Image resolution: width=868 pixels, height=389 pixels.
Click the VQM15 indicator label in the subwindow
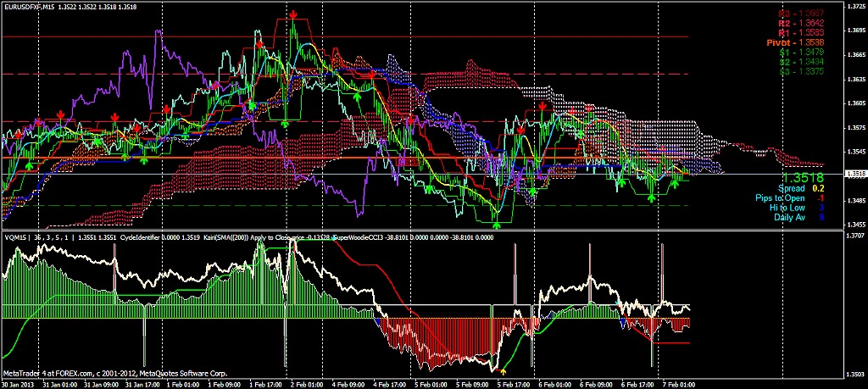[15, 238]
